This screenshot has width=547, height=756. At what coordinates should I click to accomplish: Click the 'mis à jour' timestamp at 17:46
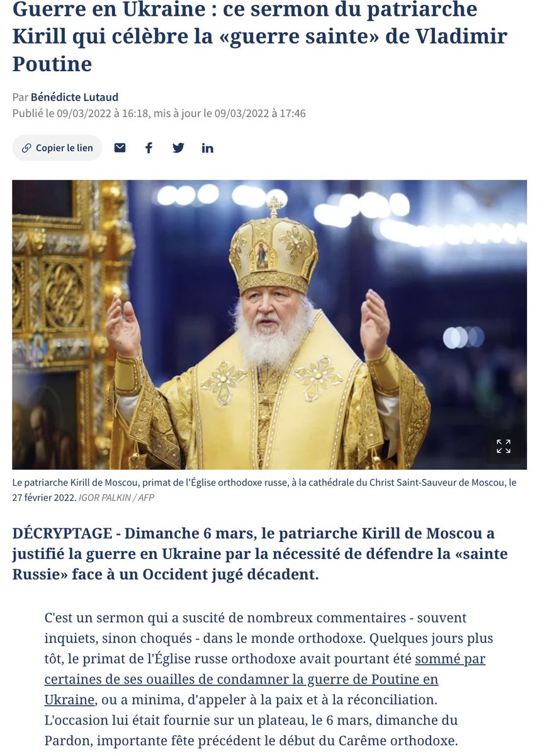pyautogui.click(x=230, y=113)
